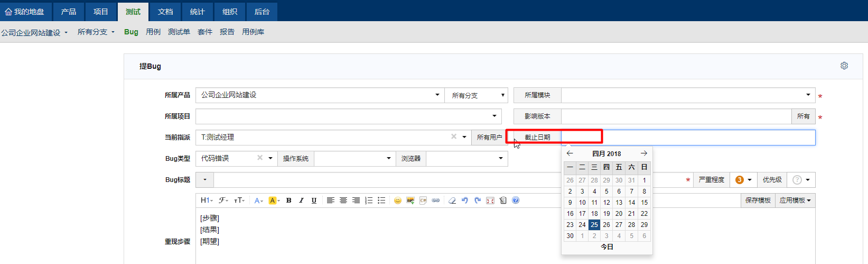Expand the 当前指派 assignee dropdown
This screenshot has height=264, width=868.
pyautogui.click(x=464, y=137)
